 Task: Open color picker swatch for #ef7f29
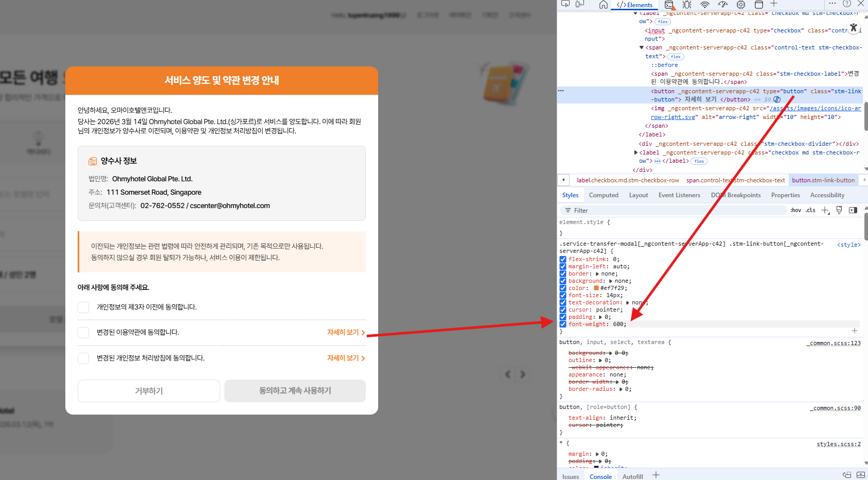coord(596,288)
